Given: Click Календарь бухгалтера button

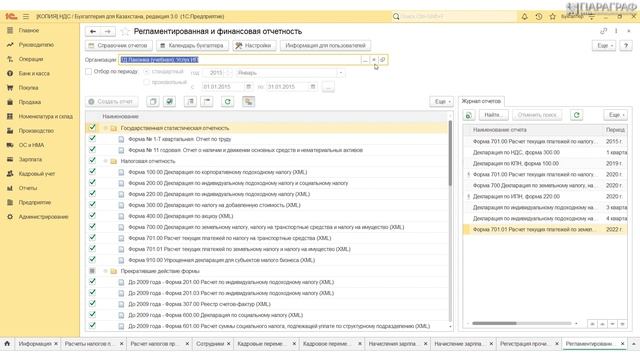Looking at the screenshot, I should click(x=192, y=45).
